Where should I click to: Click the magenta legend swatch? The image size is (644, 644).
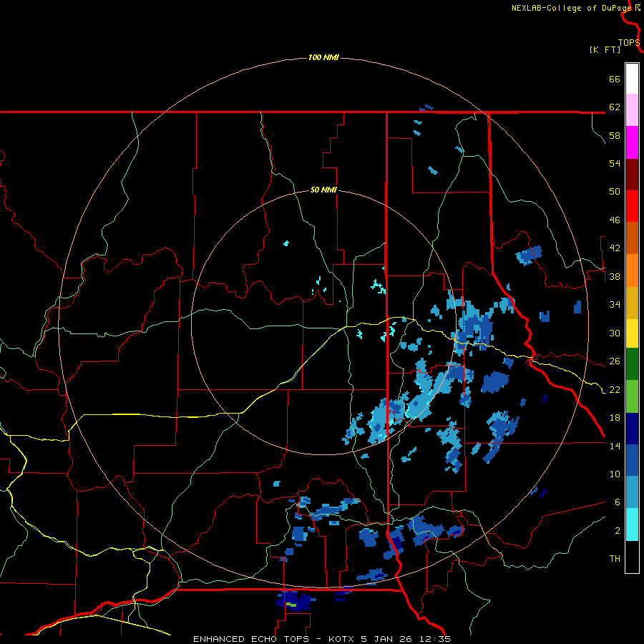click(632, 142)
